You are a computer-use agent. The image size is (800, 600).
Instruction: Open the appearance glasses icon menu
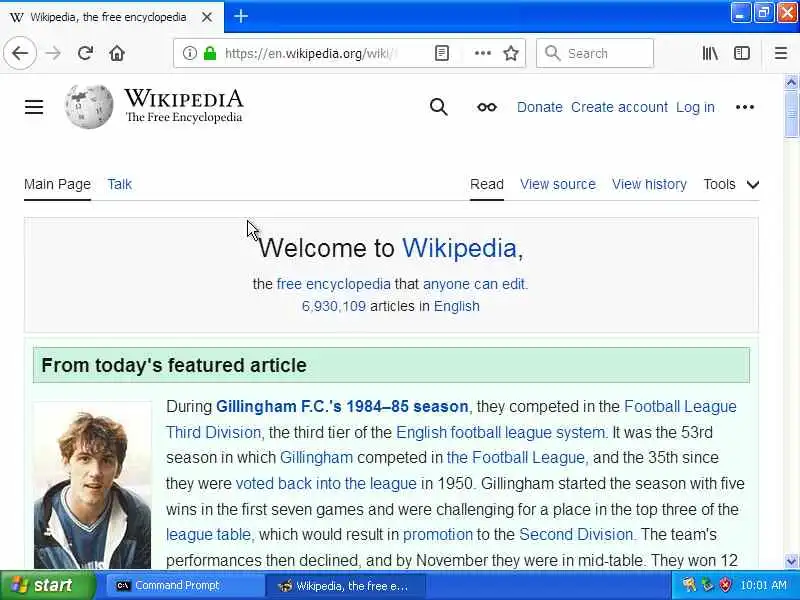click(x=487, y=107)
